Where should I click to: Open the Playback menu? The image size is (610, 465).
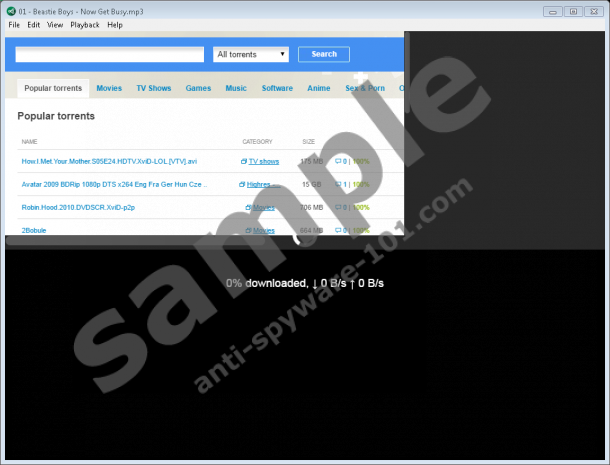pos(85,25)
